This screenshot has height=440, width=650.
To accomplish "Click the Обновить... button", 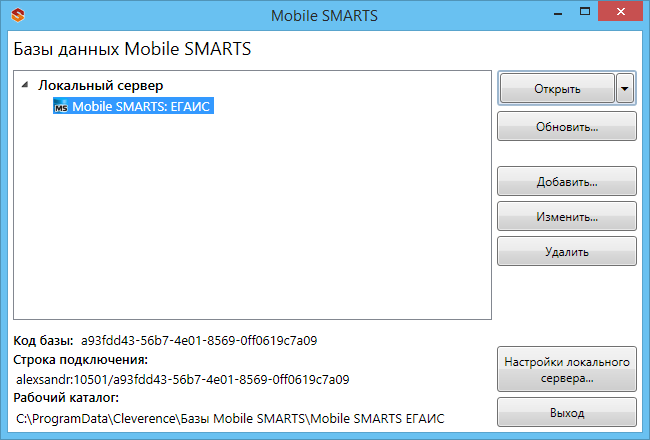I will 567,126.
